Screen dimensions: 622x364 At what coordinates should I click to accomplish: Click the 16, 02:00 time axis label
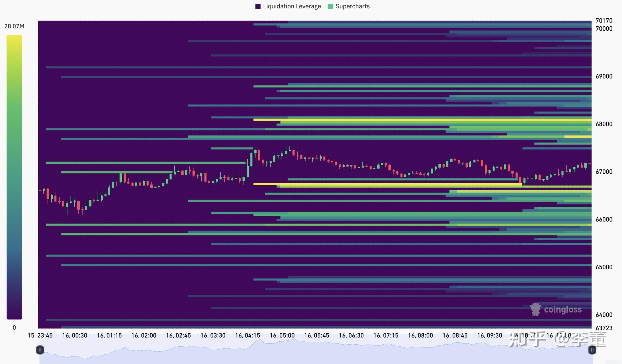[x=144, y=335]
